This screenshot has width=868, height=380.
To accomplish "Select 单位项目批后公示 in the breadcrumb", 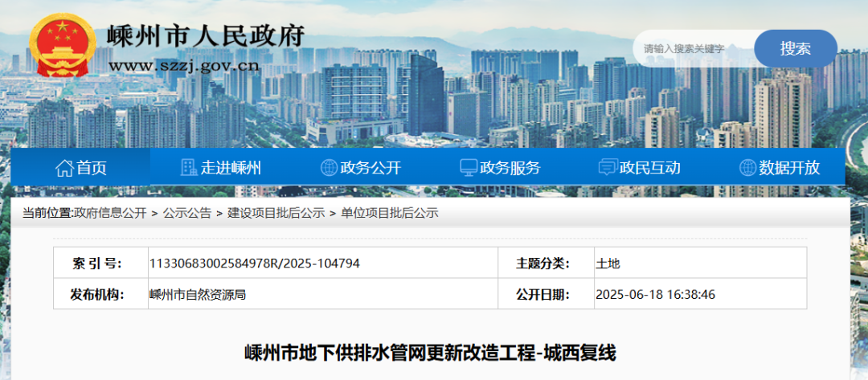I will 389,213.
